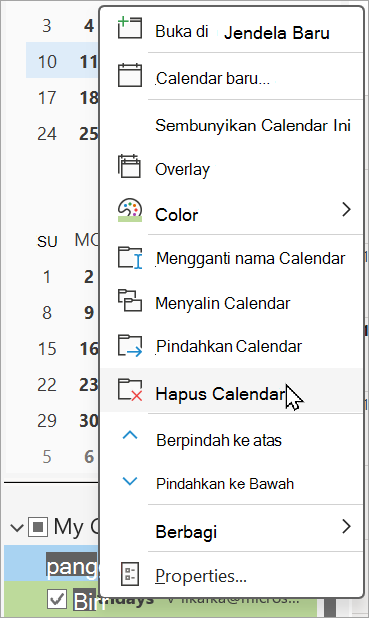
Task: Toggle the My Calendars group checkbox
Action: point(38,527)
